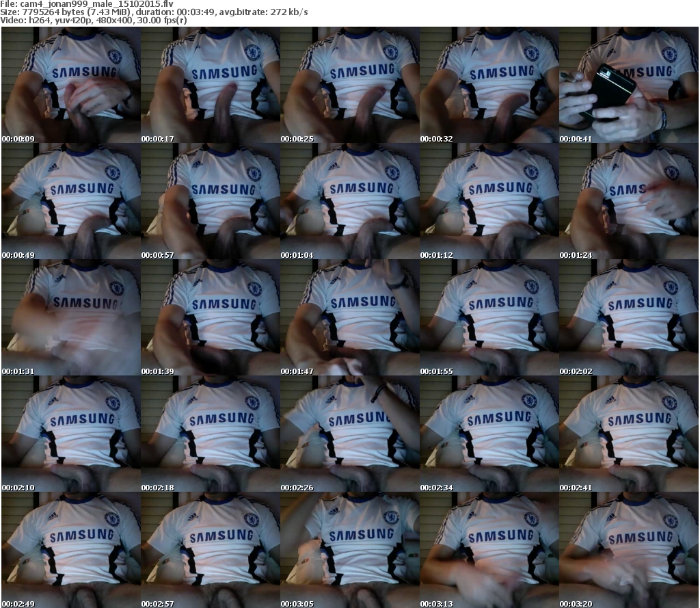Image resolution: width=700 pixels, height=608 pixels.
Task: Select the file name line in the header
Action: point(87,4)
